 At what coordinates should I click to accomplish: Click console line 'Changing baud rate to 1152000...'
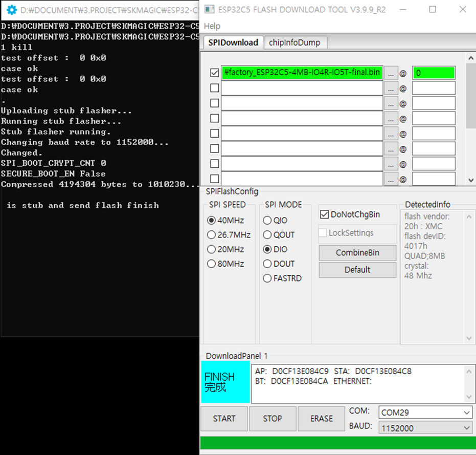(85, 142)
